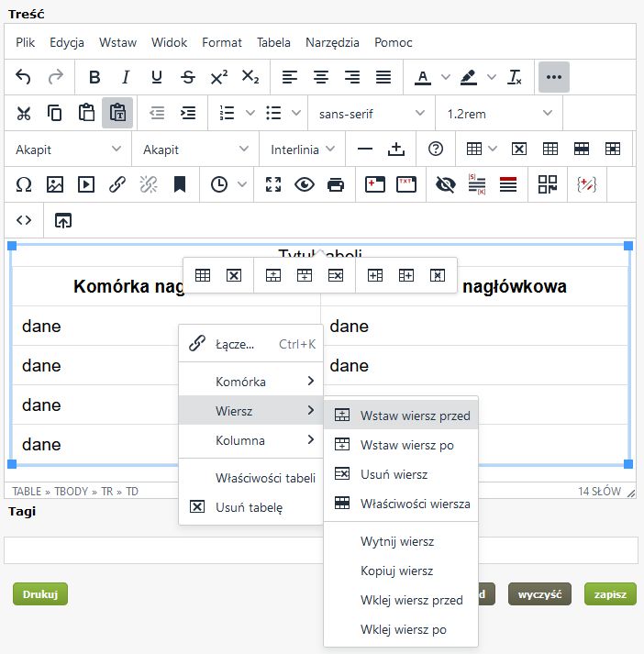This screenshot has width=644, height=654.
Task: Click the print icon
Action: pyautogui.click(x=336, y=184)
